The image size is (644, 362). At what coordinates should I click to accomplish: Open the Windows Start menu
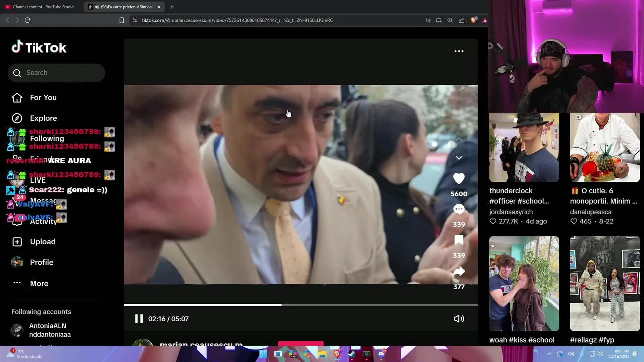point(263,354)
